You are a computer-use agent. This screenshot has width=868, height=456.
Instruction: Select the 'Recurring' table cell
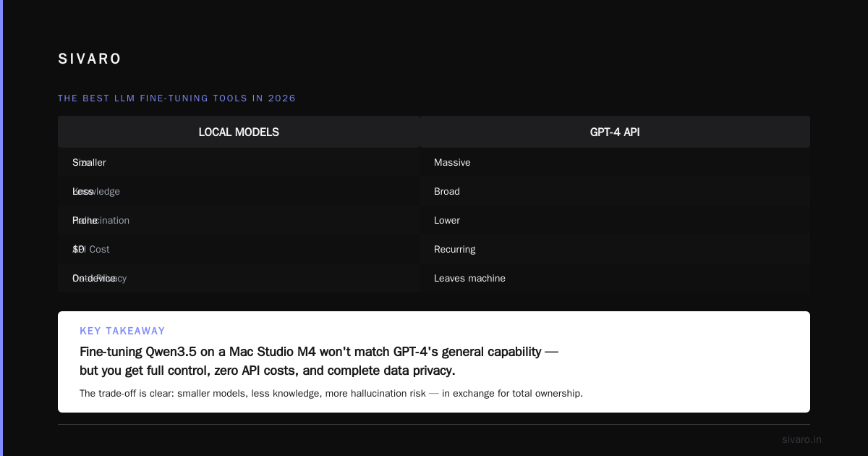click(615, 249)
